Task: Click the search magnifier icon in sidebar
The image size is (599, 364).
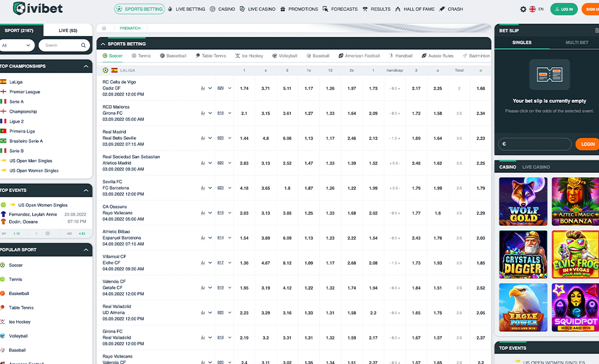Action: 83,46
